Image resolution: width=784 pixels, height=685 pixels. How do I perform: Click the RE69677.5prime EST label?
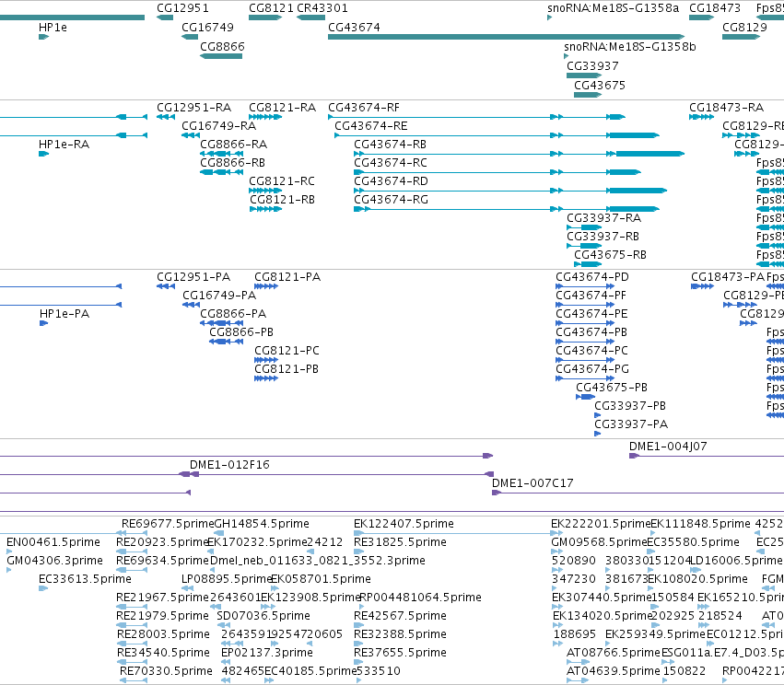coord(168,524)
